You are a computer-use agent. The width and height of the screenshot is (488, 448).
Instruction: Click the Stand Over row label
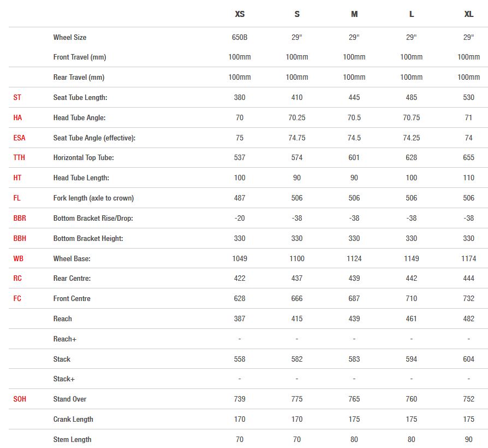pyautogui.click(x=70, y=399)
